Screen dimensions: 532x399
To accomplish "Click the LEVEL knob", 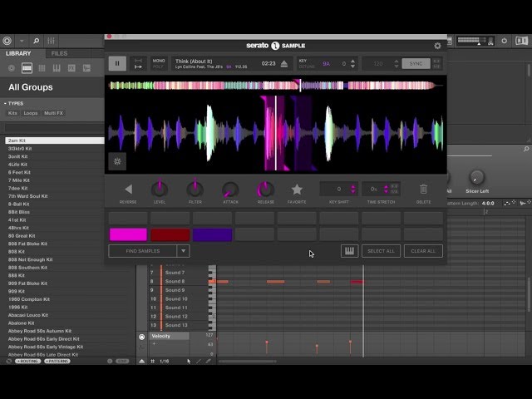I will (x=160, y=189).
